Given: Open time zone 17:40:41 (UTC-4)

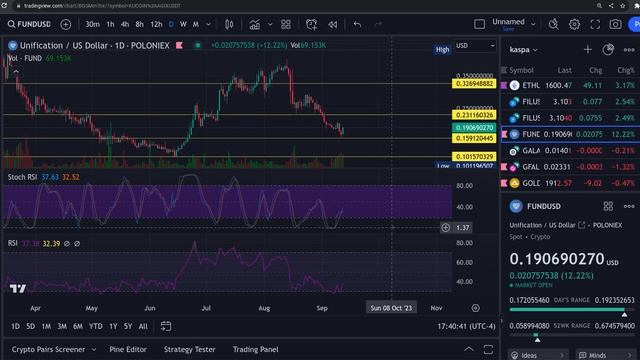Looking at the screenshot, I should [466, 326].
